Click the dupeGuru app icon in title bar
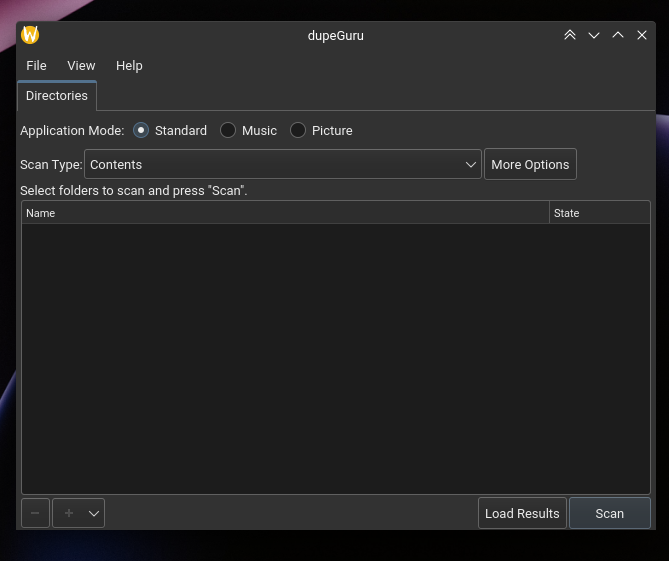 (x=30, y=35)
